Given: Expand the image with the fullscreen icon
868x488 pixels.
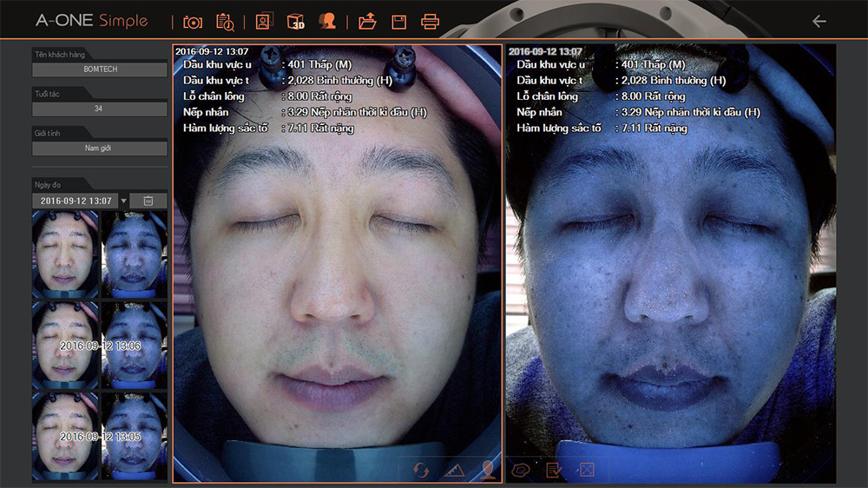Looking at the screenshot, I should pyautogui.click(x=587, y=471).
